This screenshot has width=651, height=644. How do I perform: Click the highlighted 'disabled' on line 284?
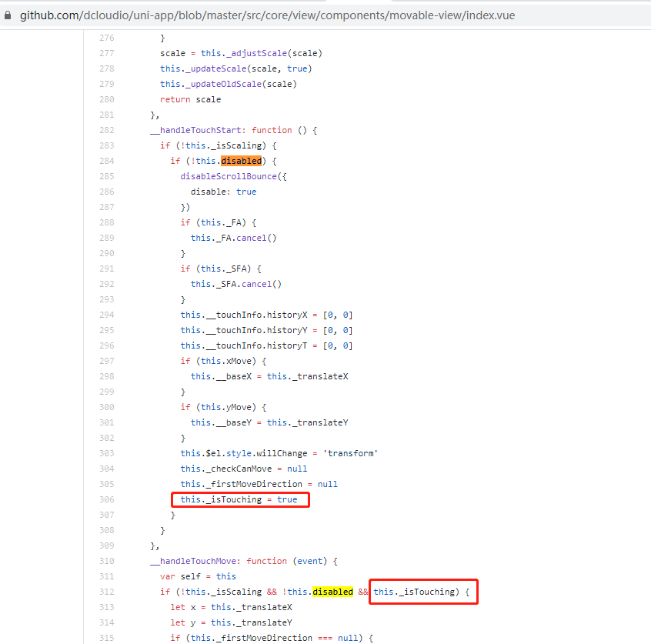pos(241,160)
